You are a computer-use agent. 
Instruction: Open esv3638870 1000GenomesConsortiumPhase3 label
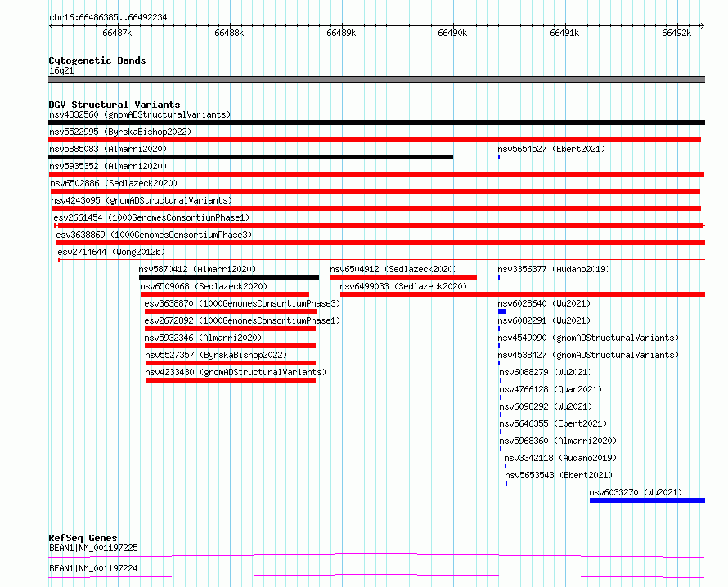242,303
